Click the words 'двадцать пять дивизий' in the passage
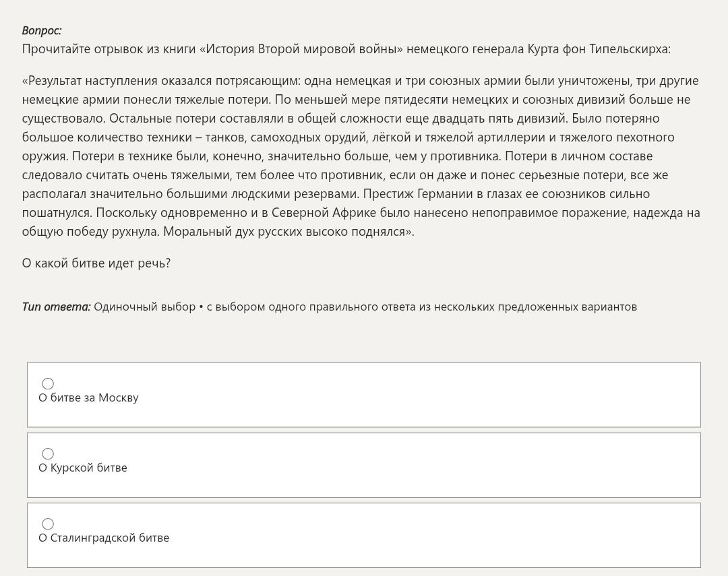Image resolution: width=728 pixels, height=576 pixels. click(499, 119)
